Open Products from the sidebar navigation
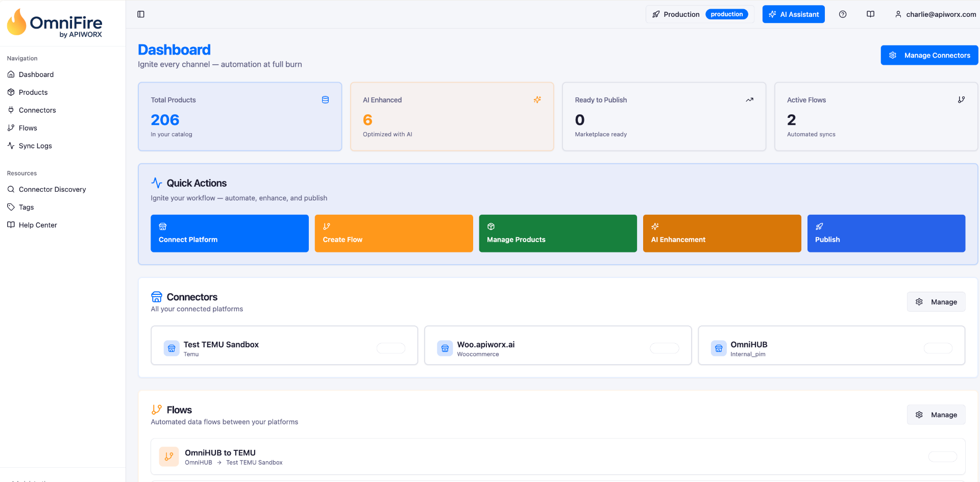 coord(33,92)
